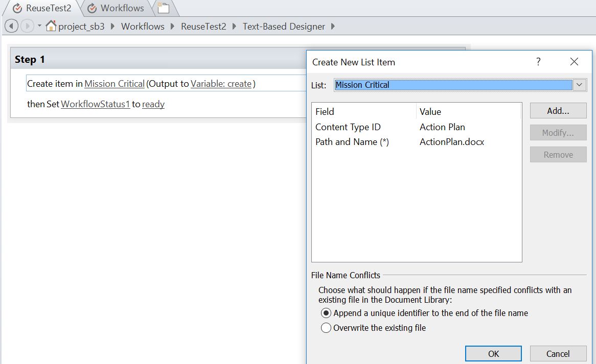This screenshot has height=364, width=596.
Task: Click the Modify... button
Action: click(x=558, y=132)
